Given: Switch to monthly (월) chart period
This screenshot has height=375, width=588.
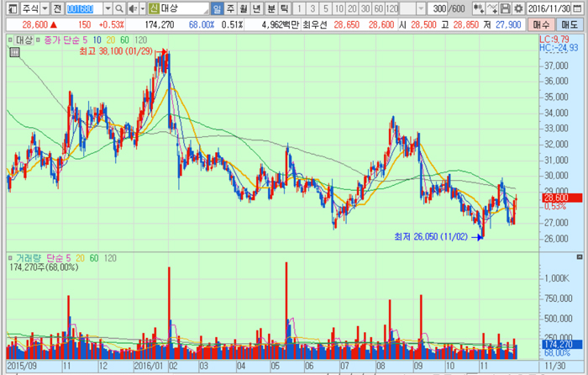Looking at the screenshot, I should [x=244, y=8].
